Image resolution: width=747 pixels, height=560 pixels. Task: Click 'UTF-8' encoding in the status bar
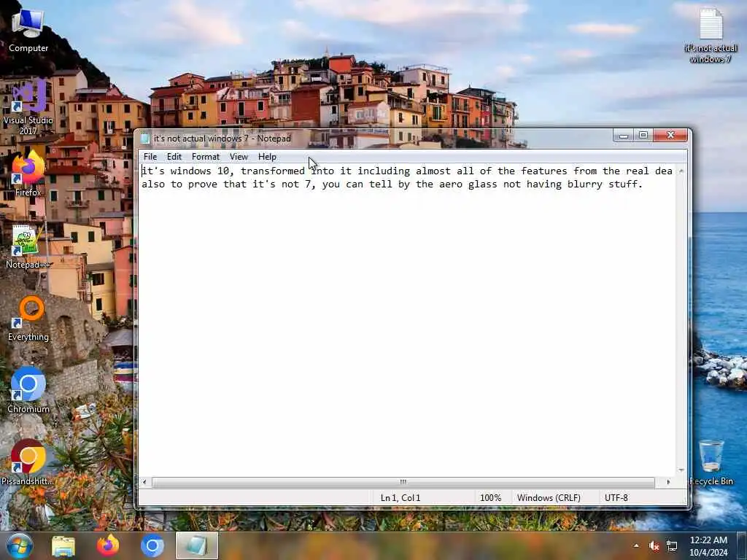pyautogui.click(x=616, y=498)
